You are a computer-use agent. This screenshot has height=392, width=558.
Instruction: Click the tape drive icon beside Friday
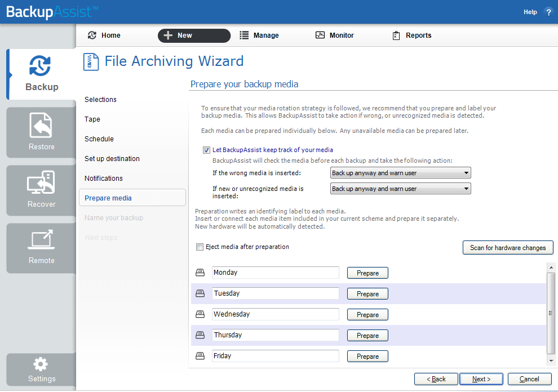[x=200, y=356]
